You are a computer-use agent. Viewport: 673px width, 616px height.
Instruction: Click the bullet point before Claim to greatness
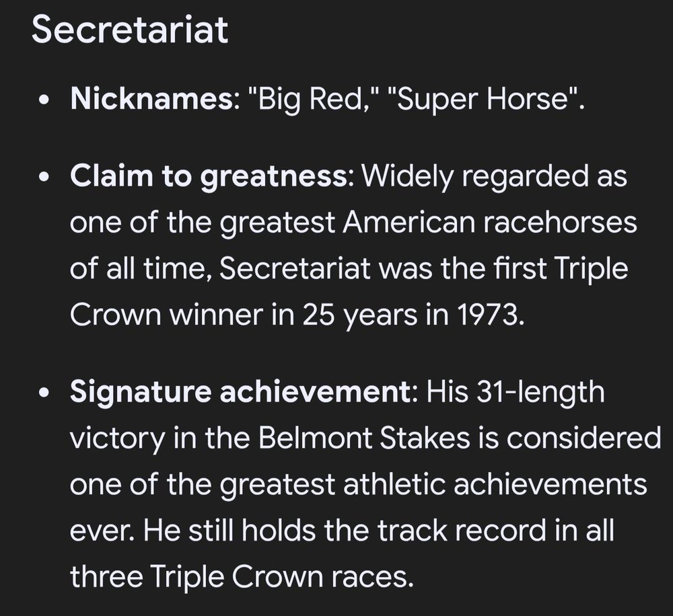(43, 178)
